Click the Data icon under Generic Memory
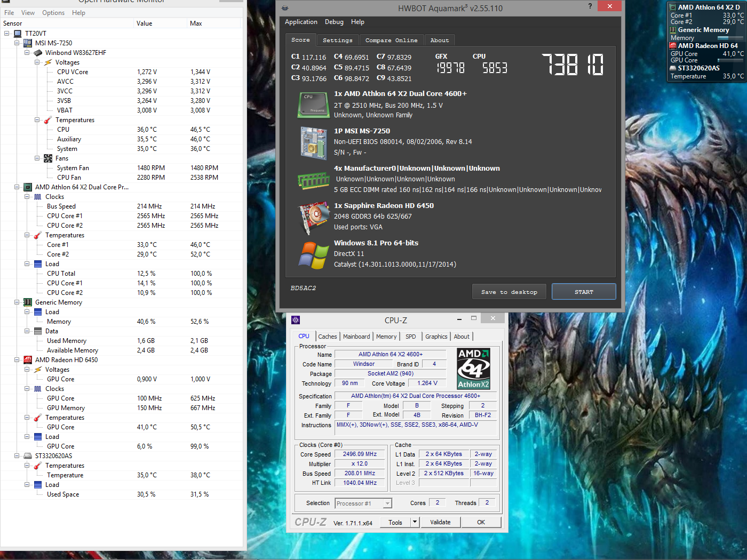 click(x=38, y=331)
